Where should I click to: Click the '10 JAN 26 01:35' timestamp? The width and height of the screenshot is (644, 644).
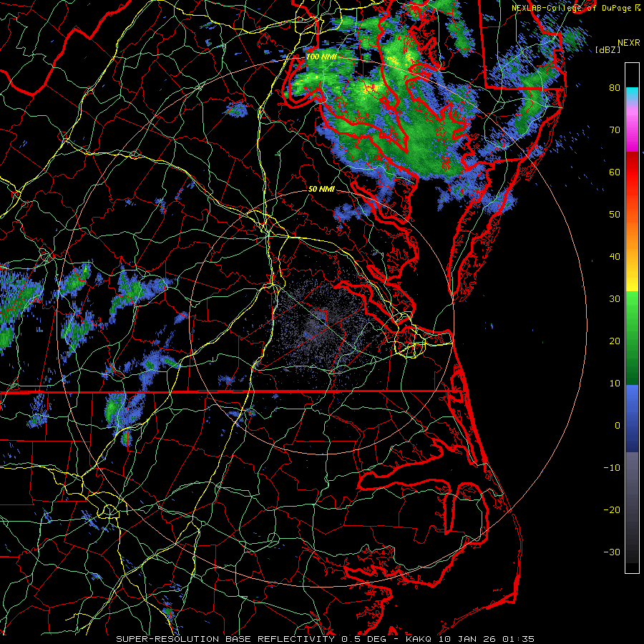[x=487, y=639]
